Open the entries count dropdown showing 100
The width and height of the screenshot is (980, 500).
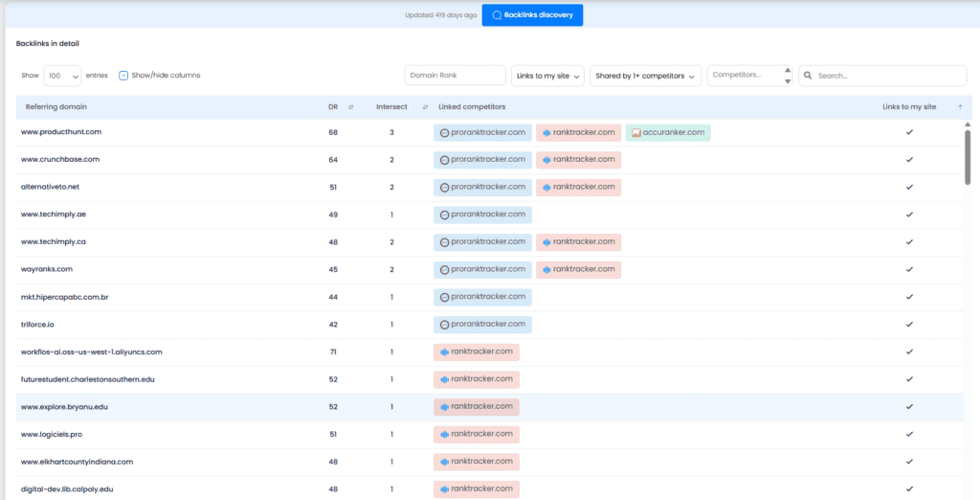point(62,76)
